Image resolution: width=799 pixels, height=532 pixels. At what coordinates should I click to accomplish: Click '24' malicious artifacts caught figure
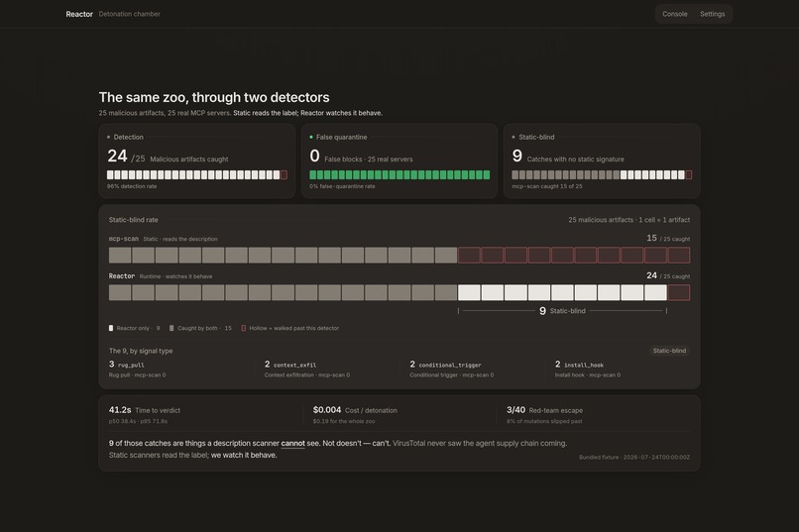(117, 156)
